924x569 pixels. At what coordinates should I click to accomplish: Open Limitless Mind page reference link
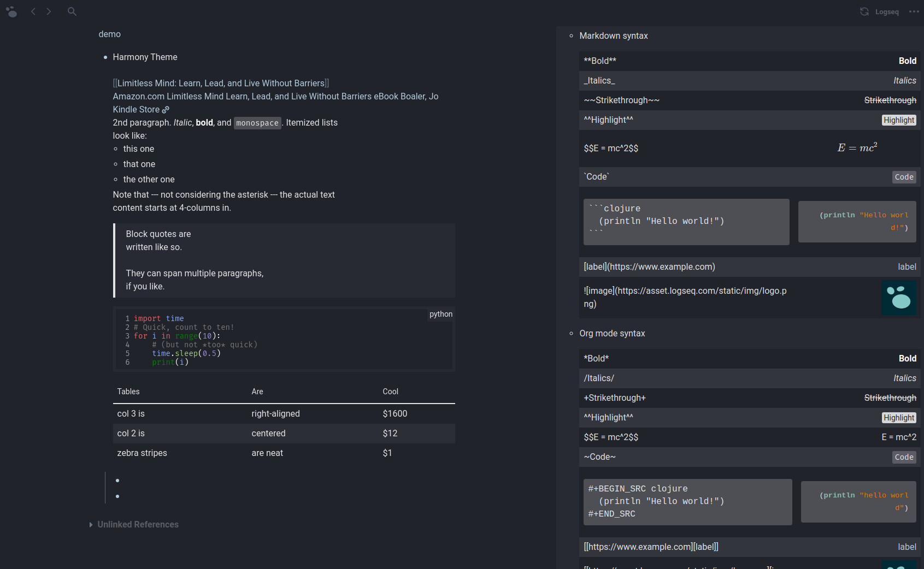(x=221, y=84)
